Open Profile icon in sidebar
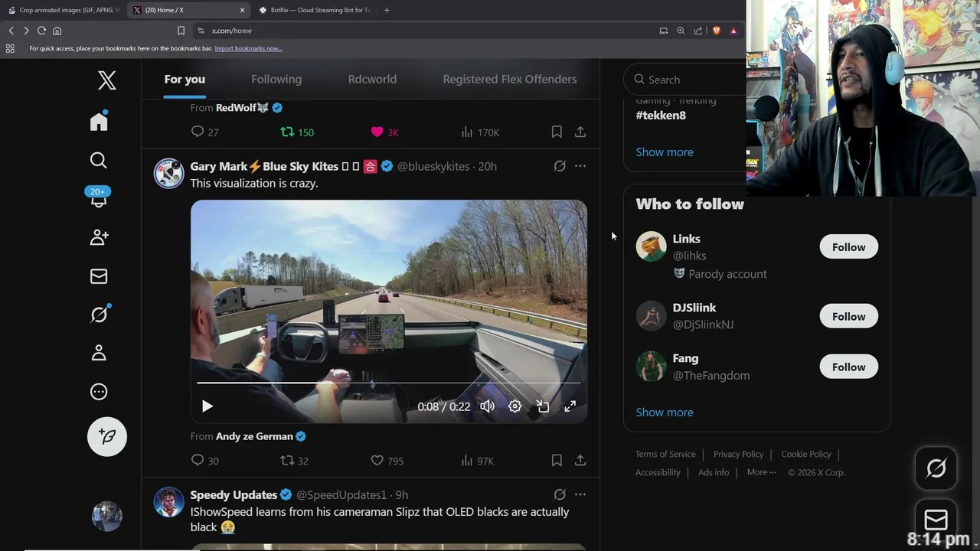 pyautogui.click(x=99, y=353)
